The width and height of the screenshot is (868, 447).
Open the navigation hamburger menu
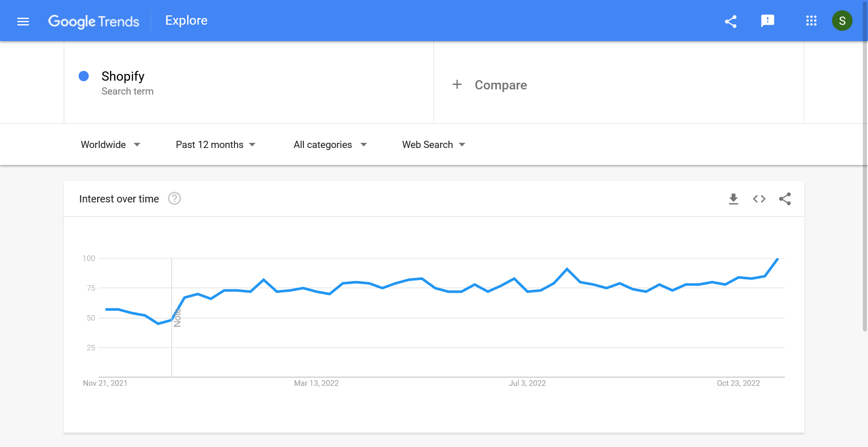23,21
